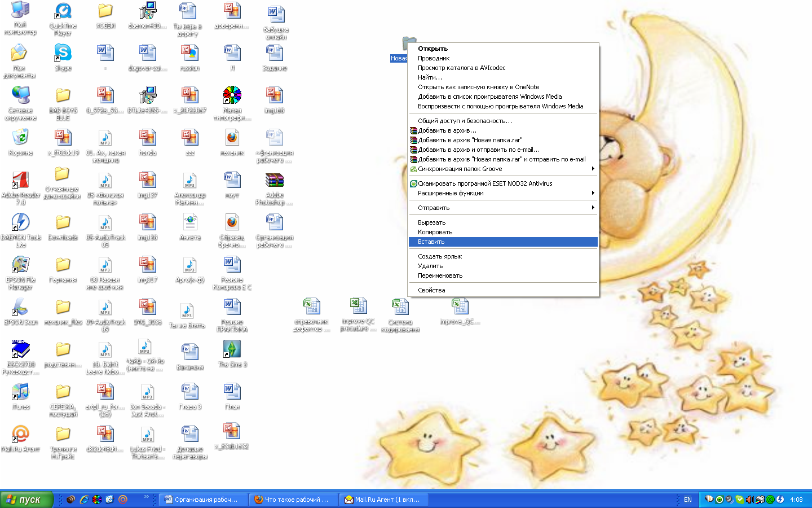Open the Мой компьютер desktop icon

click(20, 18)
